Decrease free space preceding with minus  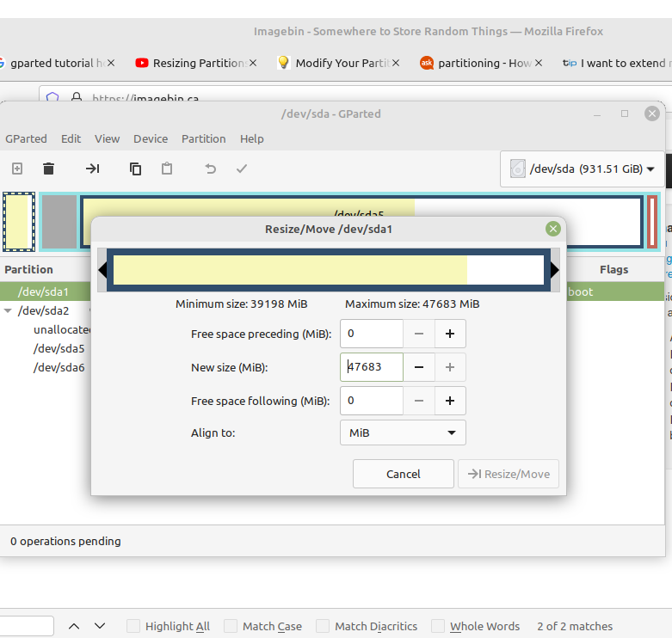(419, 334)
